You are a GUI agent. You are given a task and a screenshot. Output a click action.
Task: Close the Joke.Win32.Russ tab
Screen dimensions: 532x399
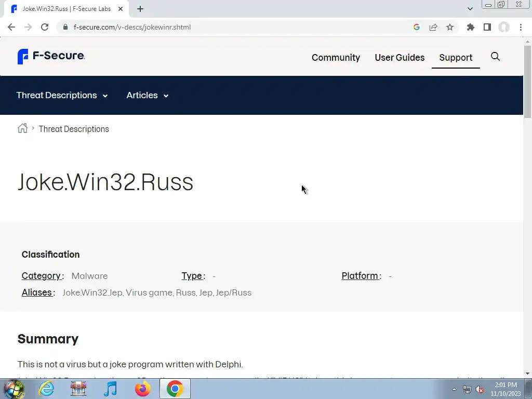(x=121, y=9)
